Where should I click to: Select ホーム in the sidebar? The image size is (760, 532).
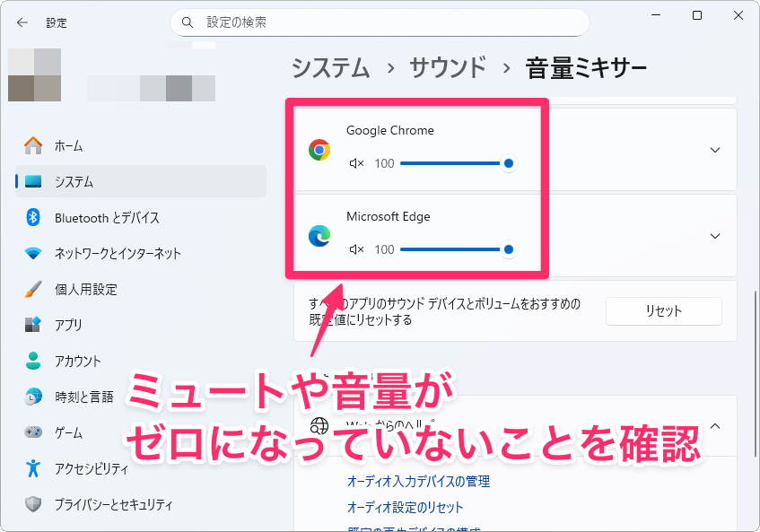click(68, 146)
